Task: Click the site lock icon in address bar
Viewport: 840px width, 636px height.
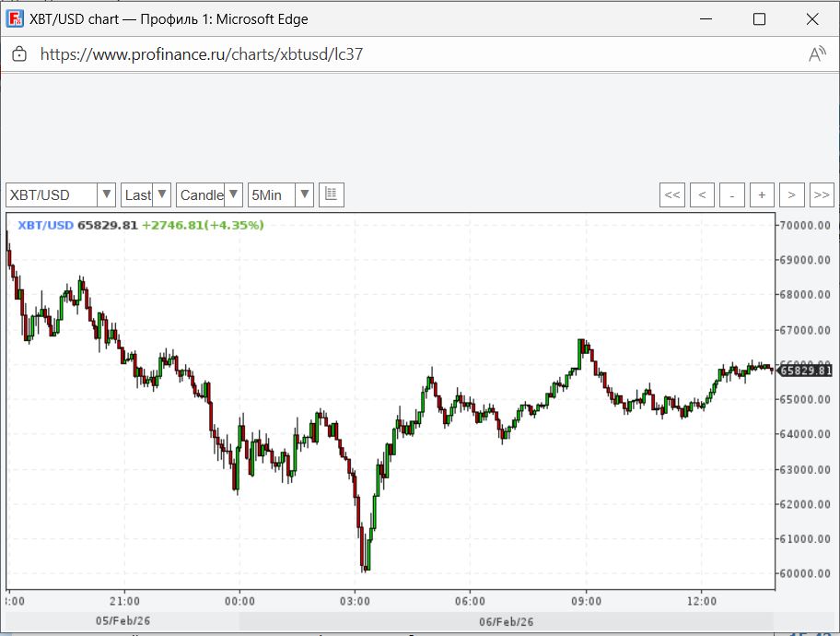Action: (19, 53)
